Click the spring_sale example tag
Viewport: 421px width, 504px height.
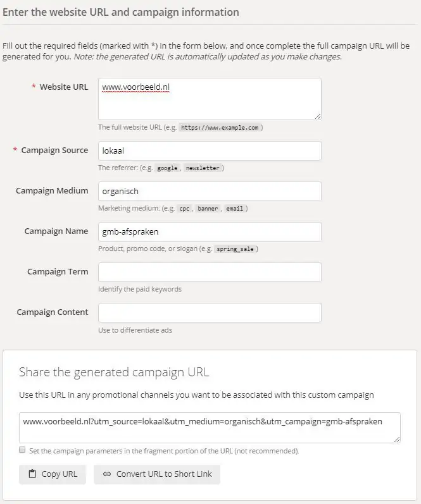(235, 249)
